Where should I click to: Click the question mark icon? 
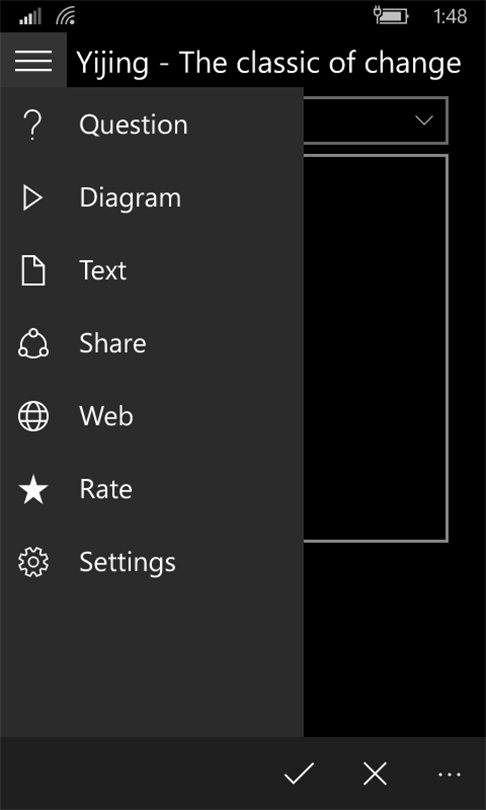click(33, 125)
